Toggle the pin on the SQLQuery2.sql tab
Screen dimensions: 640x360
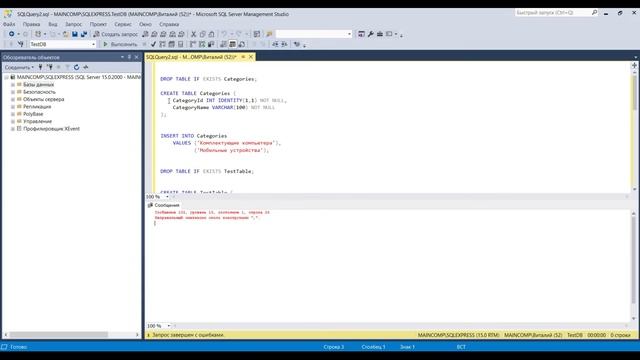coord(243,57)
